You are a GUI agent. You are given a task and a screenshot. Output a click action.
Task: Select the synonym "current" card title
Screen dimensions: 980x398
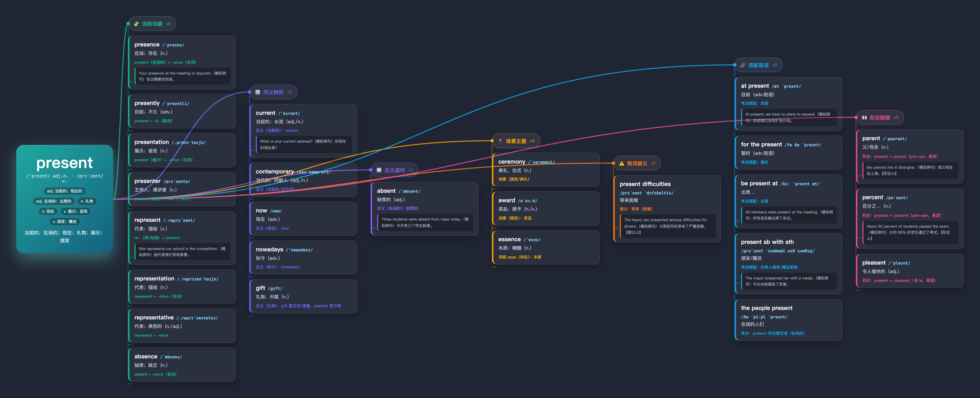(x=266, y=113)
